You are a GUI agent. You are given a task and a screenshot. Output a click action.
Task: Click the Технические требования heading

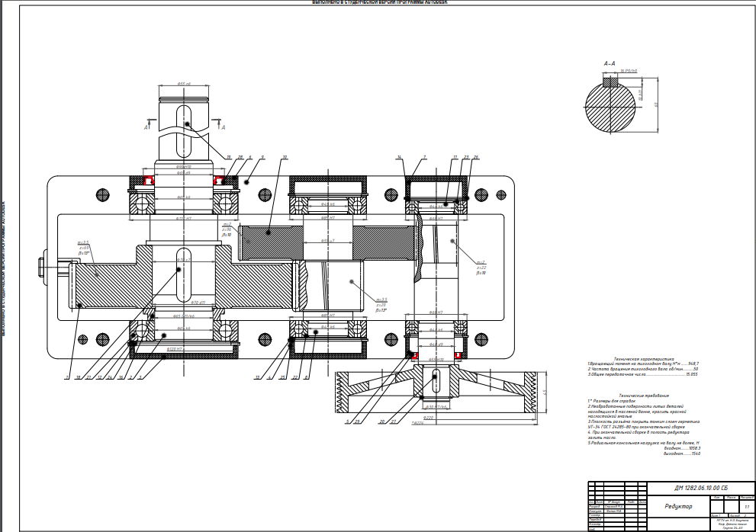pyautogui.click(x=644, y=396)
